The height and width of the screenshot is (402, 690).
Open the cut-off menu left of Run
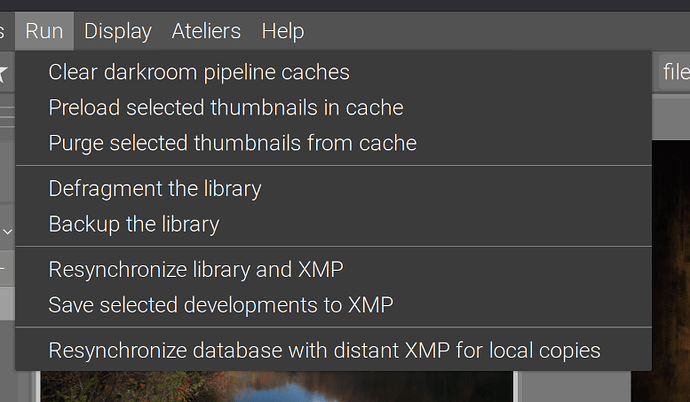tap(6, 31)
